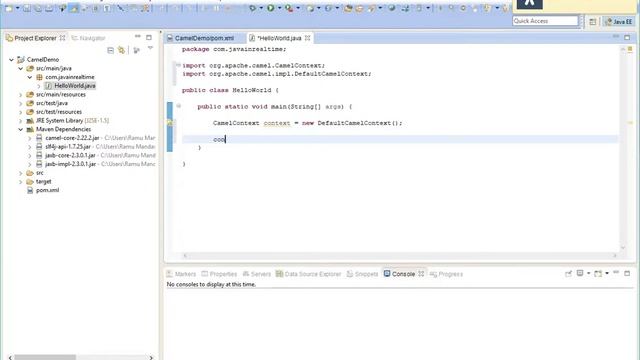Select pom.xml in the project tree
640x360 pixels.
pos(47,190)
